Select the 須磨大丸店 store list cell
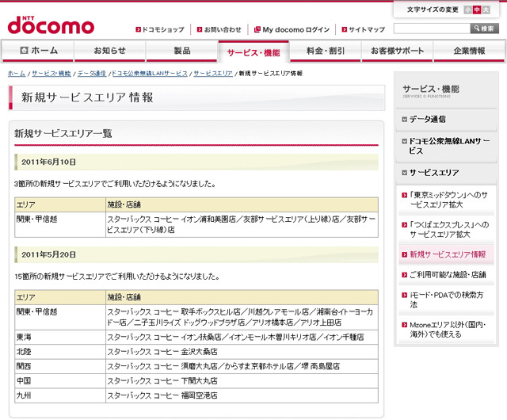 (x=242, y=366)
